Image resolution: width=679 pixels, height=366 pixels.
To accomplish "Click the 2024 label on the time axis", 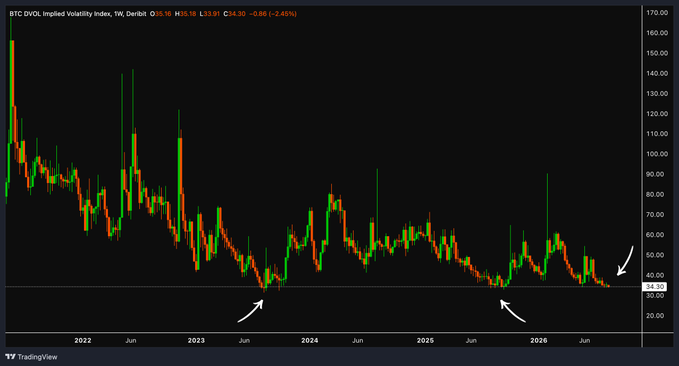I will (310, 340).
